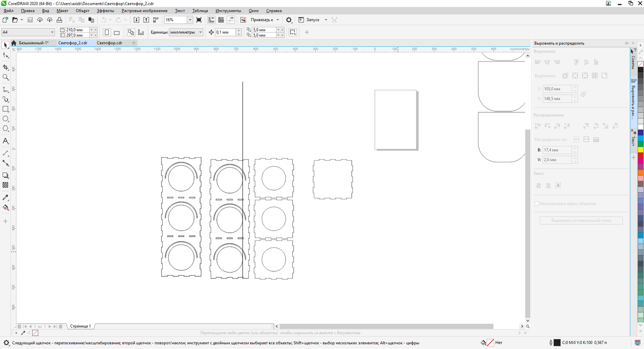
Task: Pick the Color Eyedropper tool
Action: click(6, 197)
